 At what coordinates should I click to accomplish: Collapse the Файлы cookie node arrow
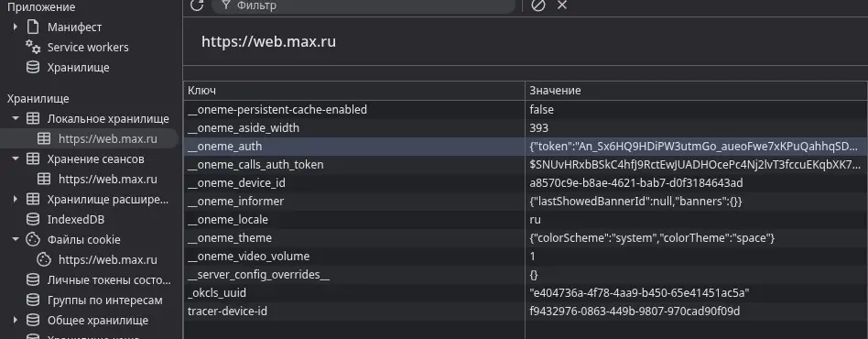15,239
